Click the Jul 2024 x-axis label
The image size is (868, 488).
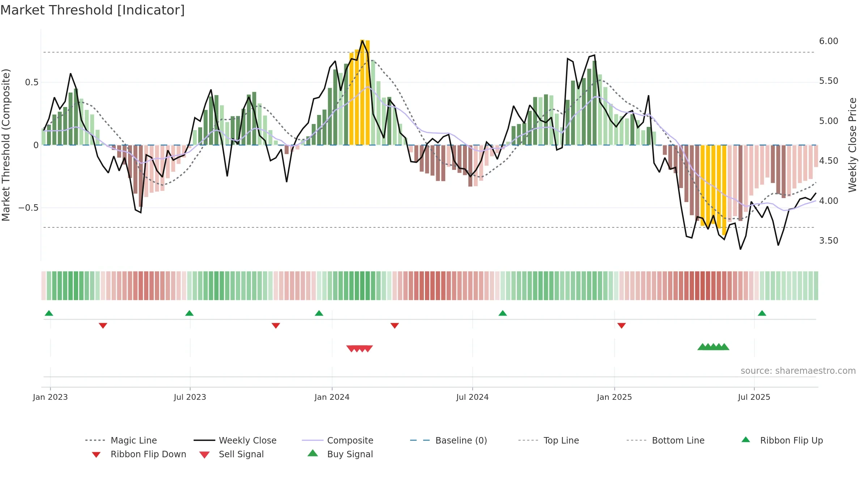[x=472, y=397]
